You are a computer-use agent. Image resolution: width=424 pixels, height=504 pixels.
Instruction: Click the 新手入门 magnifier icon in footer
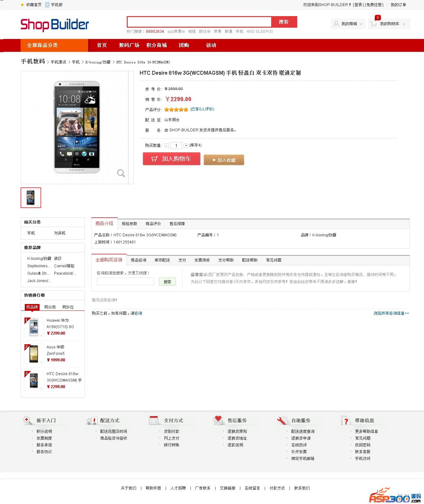pyautogui.click(x=28, y=420)
